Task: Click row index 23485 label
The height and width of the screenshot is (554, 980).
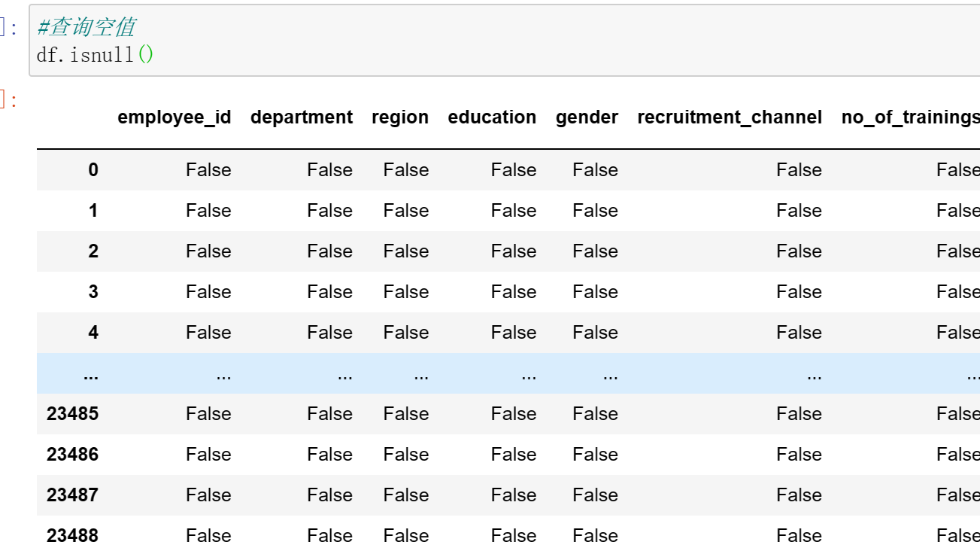Action: [72, 414]
